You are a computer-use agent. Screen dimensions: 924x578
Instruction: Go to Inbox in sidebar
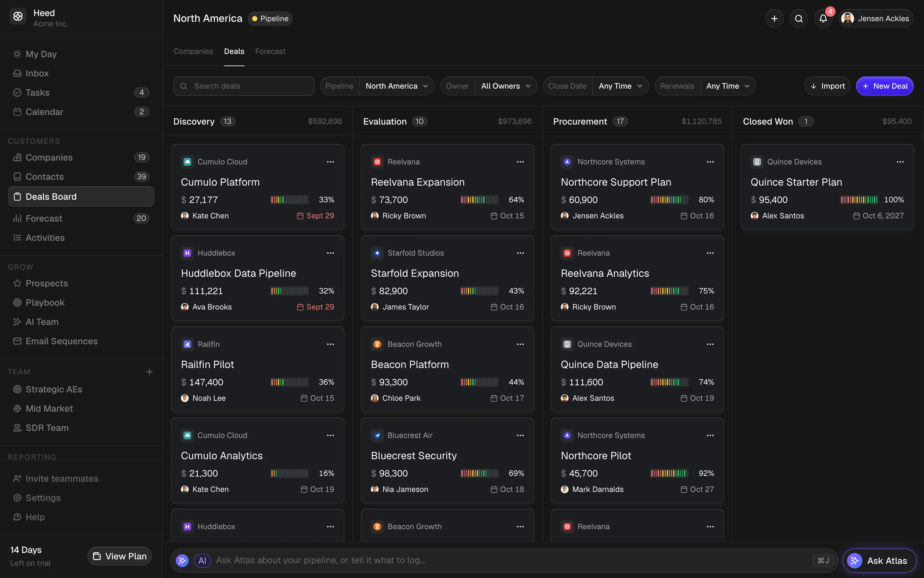pos(81,73)
